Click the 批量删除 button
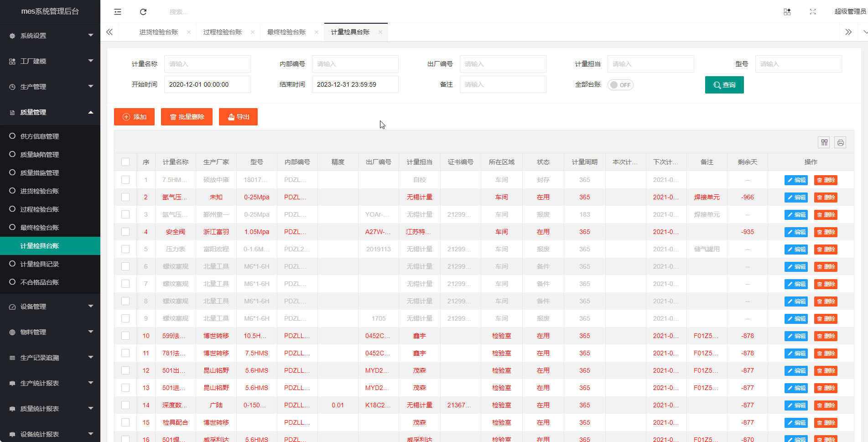Viewport: 868px width, 442px height. pos(187,117)
